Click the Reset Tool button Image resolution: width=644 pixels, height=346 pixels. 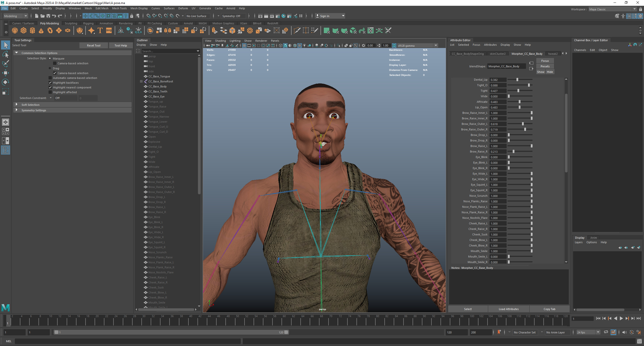coord(94,45)
